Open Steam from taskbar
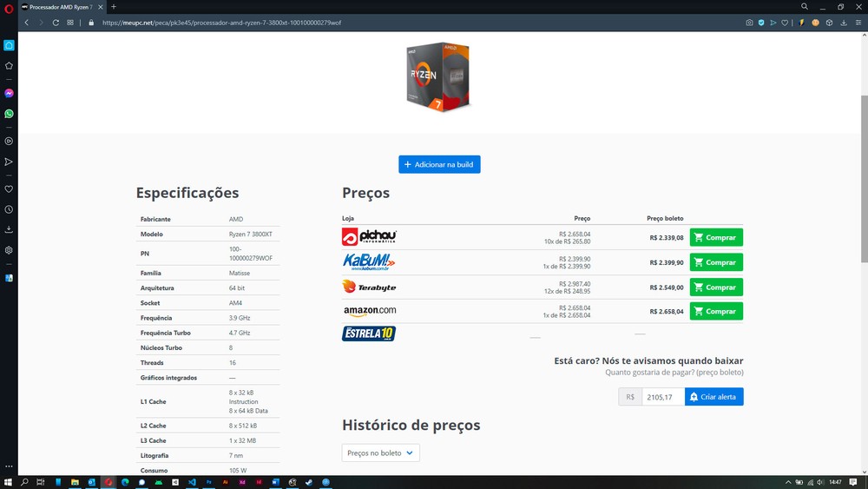Image resolution: width=868 pixels, height=489 pixels. [309, 482]
